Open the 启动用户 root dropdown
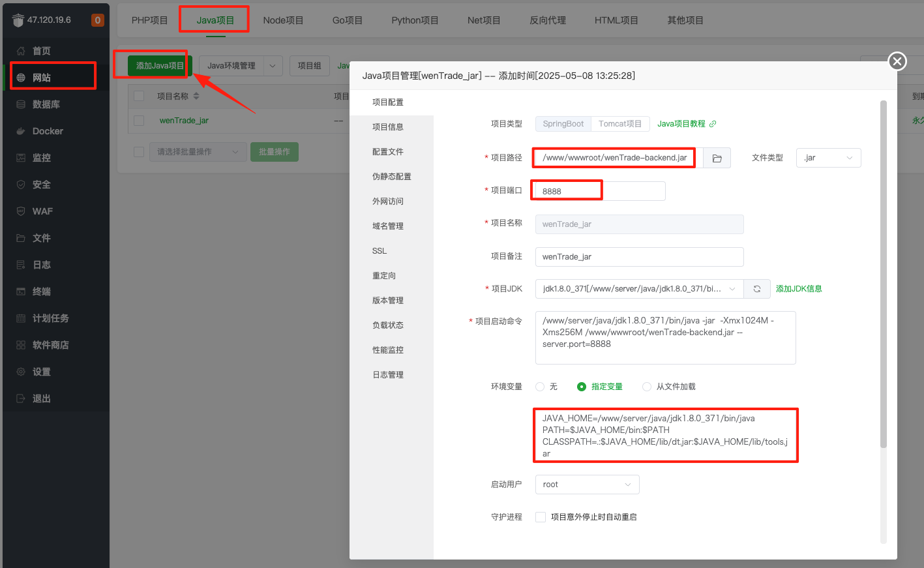 (588, 485)
